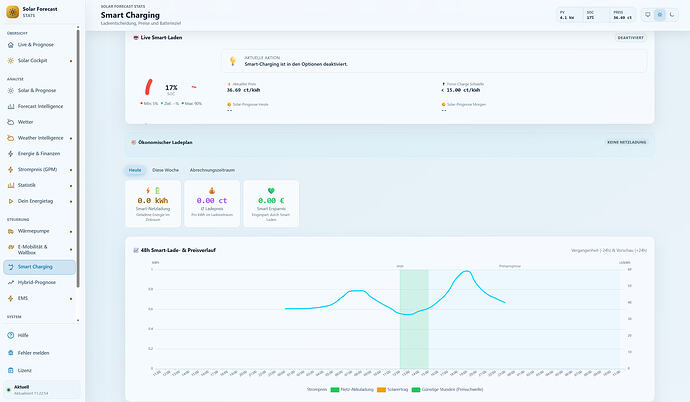Click the Aktuell status indicator
Viewport: 690px width, 402px height.
tap(42, 390)
